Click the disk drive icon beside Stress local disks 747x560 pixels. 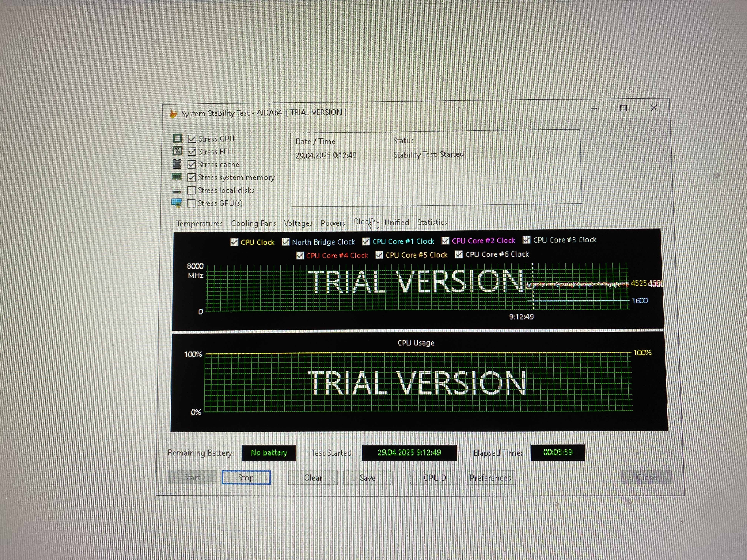tap(177, 191)
